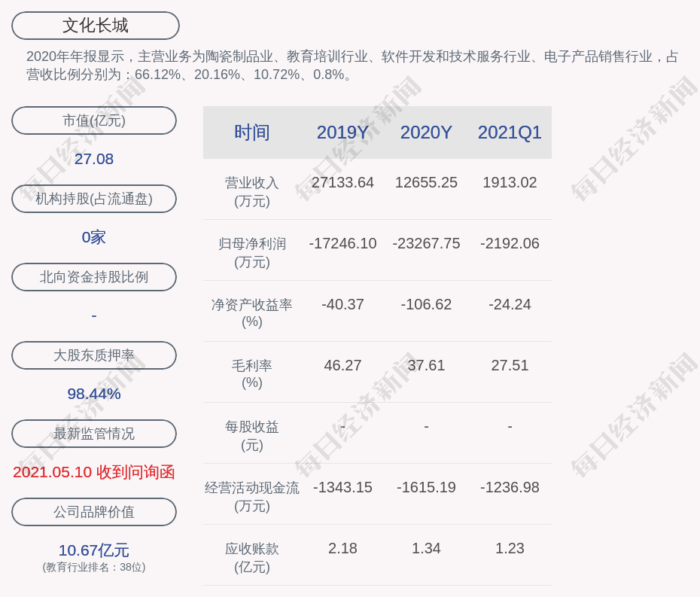The height and width of the screenshot is (597, 700).
Task: Click the brand value 10.67亿元
Action: pos(94,550)
